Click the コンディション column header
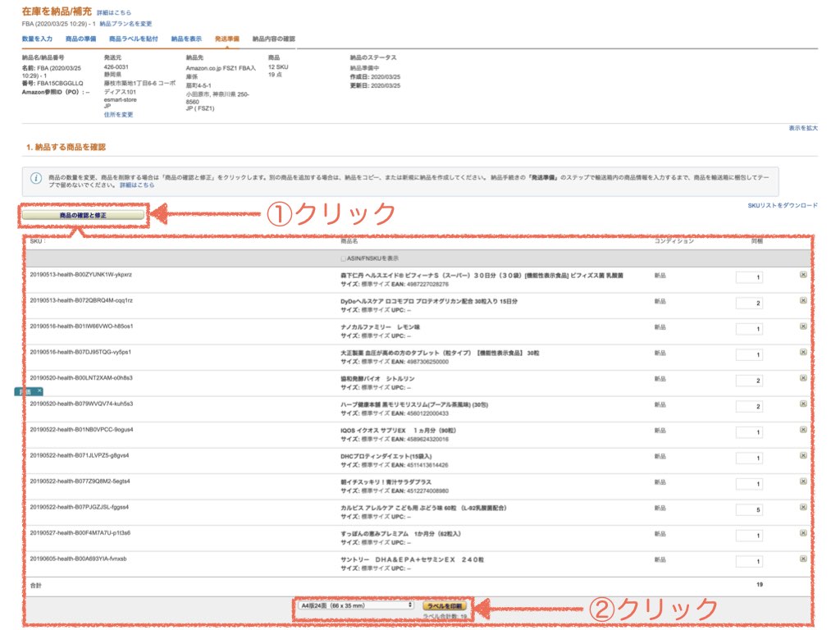This screenshot has height=630, width=840. click(x=674, y=242)
